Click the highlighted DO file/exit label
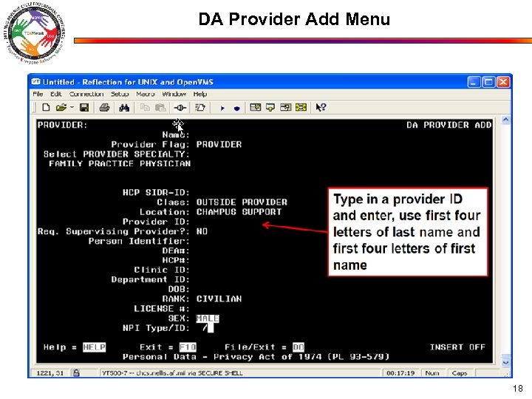Image resolution: width=532 pixels, height=399 pixels. pos(299,347)
